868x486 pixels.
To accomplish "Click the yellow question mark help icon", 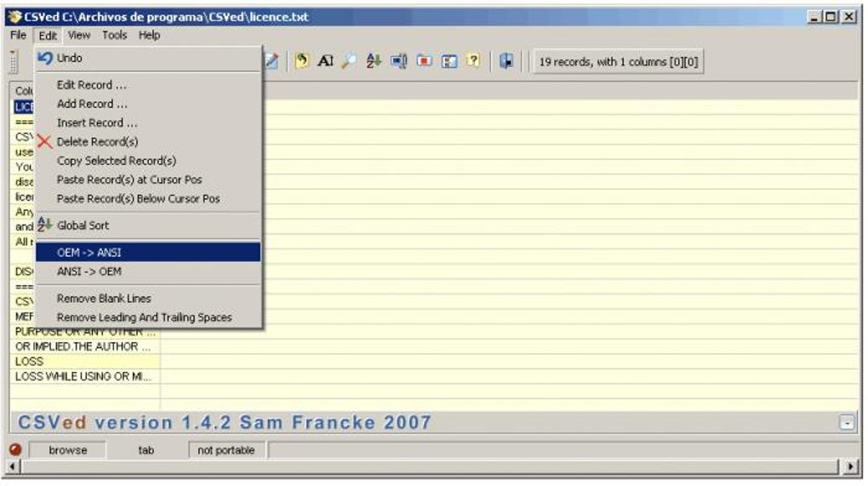I will [473, 60].
